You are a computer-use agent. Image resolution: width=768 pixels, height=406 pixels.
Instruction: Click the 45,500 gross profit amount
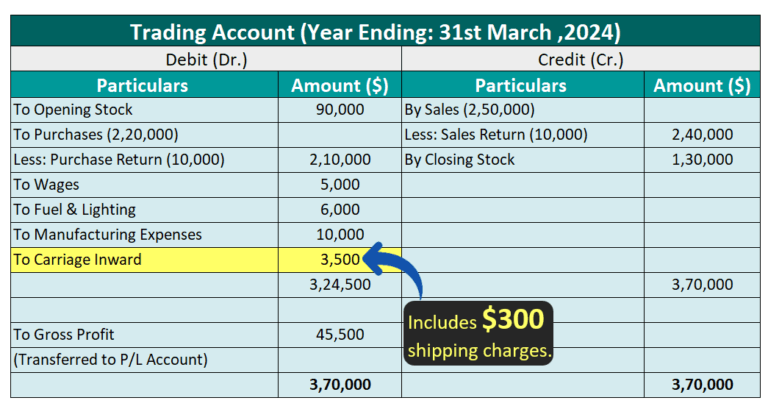click(339, 335)
